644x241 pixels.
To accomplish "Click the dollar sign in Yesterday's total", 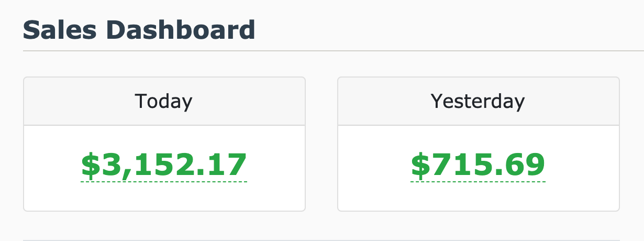I will click(x=420, y=165).
